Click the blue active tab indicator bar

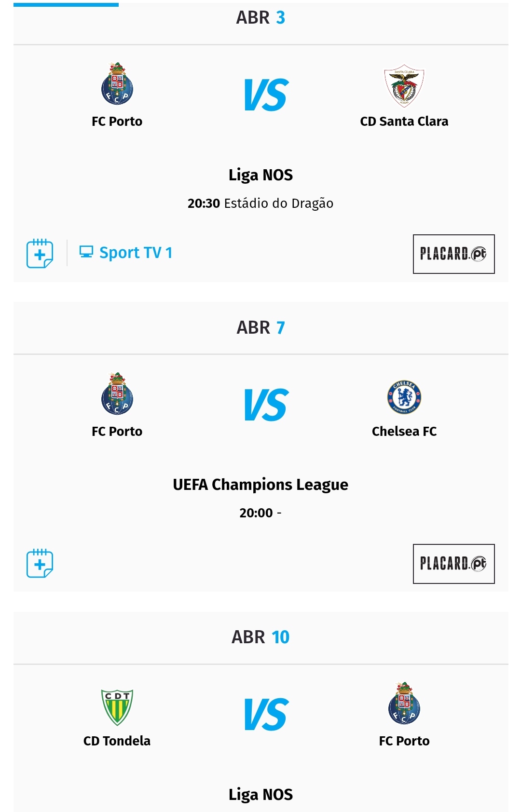[66, 5]
